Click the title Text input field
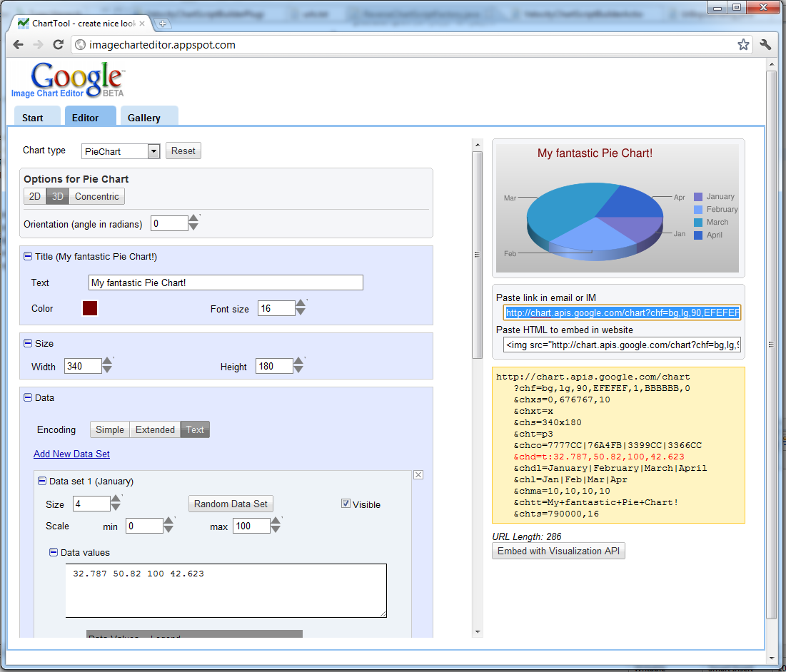This screenshot has height=672, width=786. click(226, 282)
